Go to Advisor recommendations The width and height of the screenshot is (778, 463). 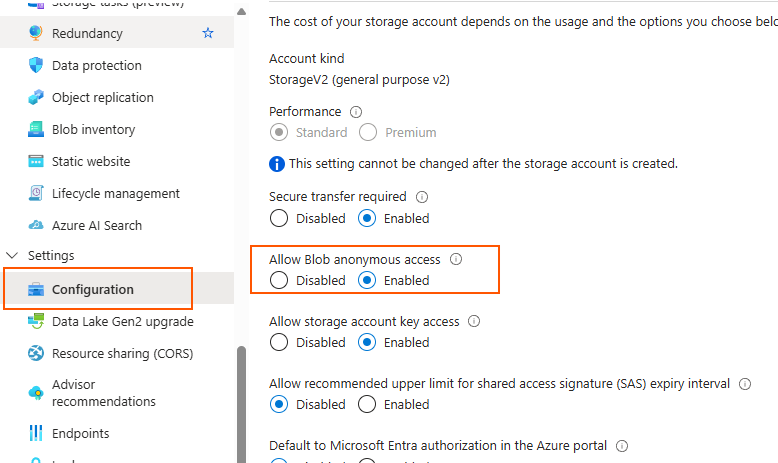(104, 393)
